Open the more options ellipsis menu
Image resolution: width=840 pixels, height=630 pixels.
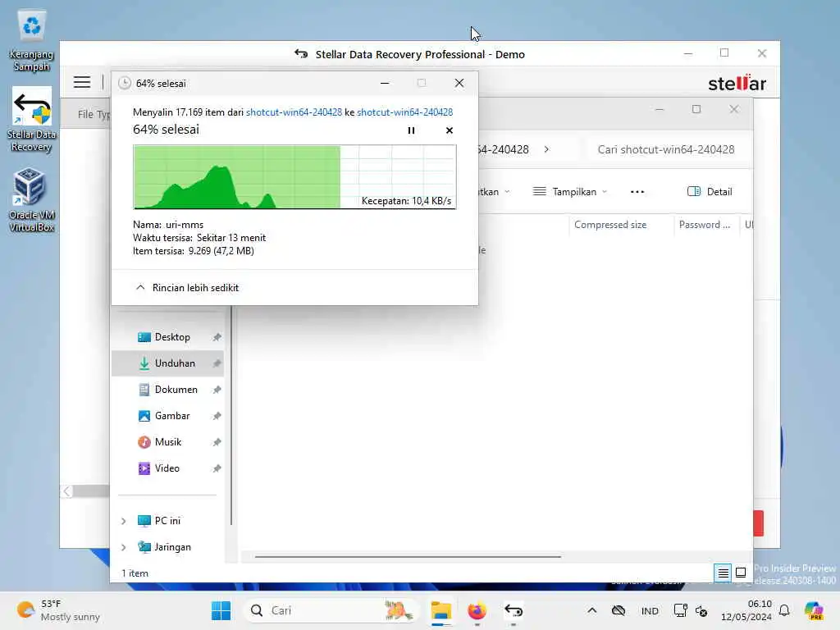pos(637,192)
